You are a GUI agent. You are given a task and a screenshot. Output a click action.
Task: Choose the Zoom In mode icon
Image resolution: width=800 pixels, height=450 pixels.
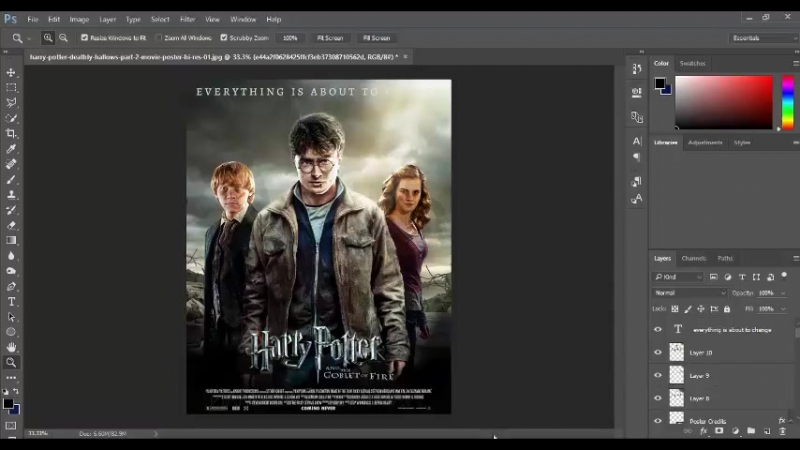(x=47, y=38)
